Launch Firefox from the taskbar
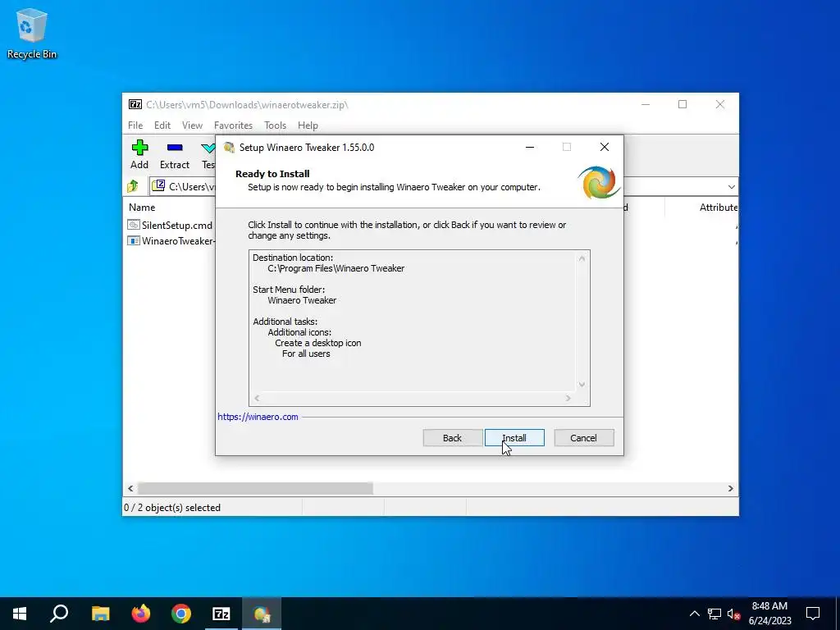Viewport: 840px width, 630px height. 141,614
